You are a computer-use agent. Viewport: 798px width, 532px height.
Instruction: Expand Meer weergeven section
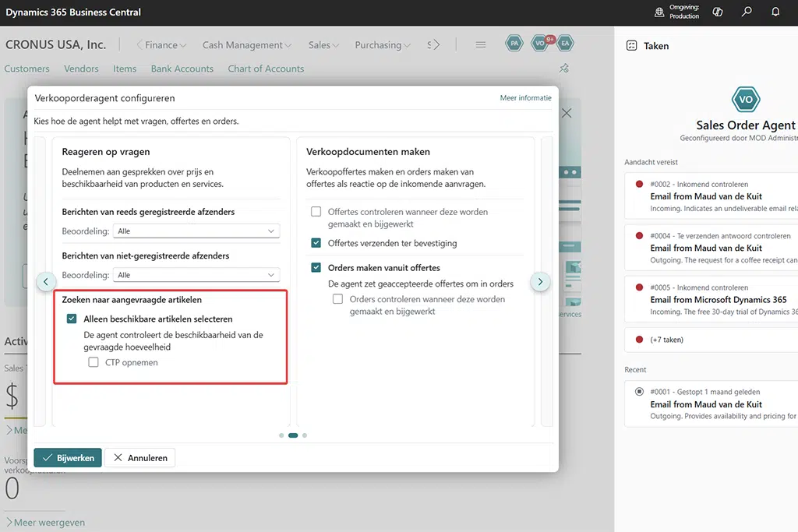point(45,523)
